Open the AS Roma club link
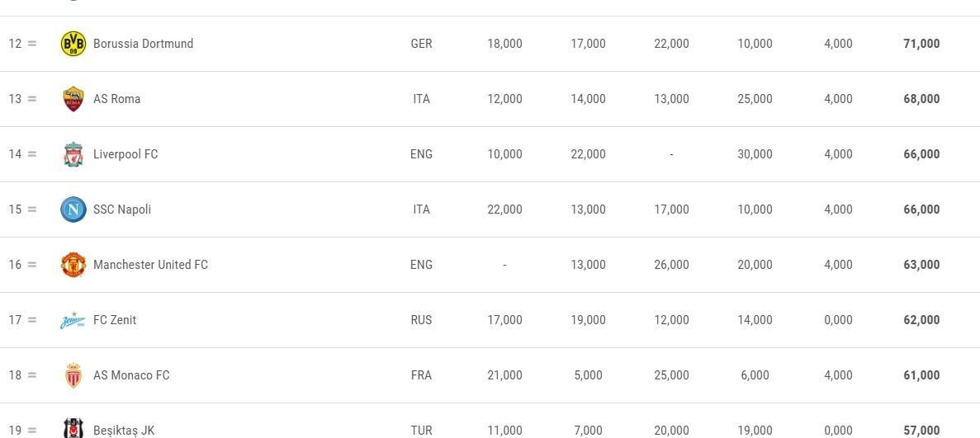The width and height of the screenshot is (980, 438). coord(117,99)
